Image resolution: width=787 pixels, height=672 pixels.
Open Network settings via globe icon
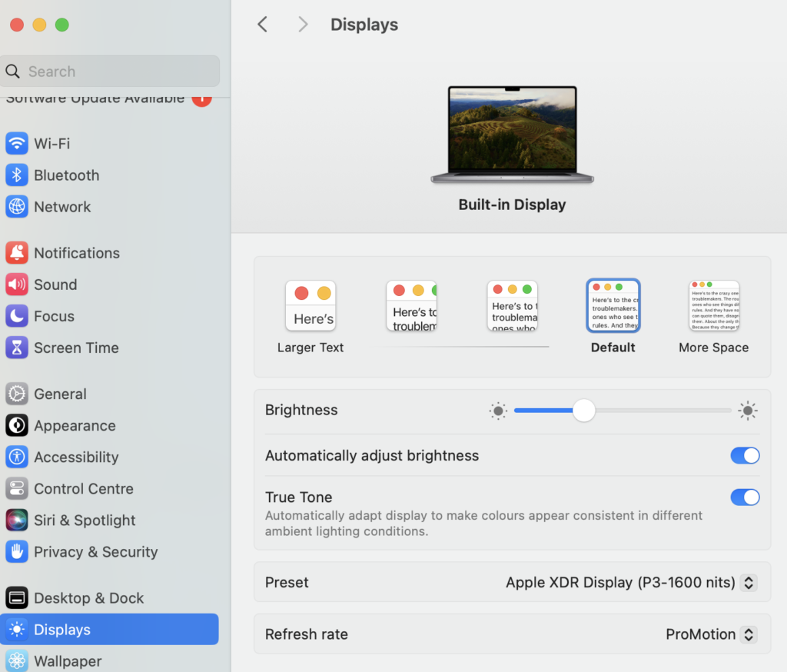16,207
